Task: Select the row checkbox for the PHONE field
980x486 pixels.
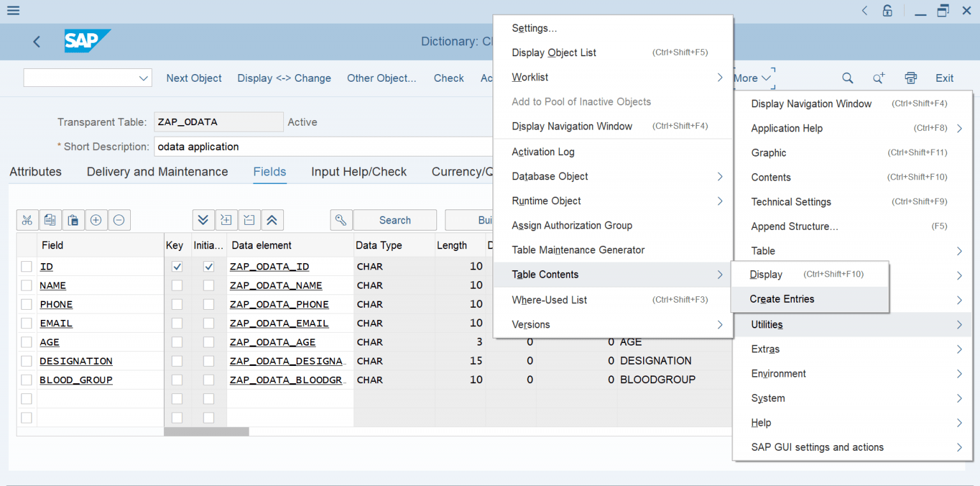Action: coord(26,304)
